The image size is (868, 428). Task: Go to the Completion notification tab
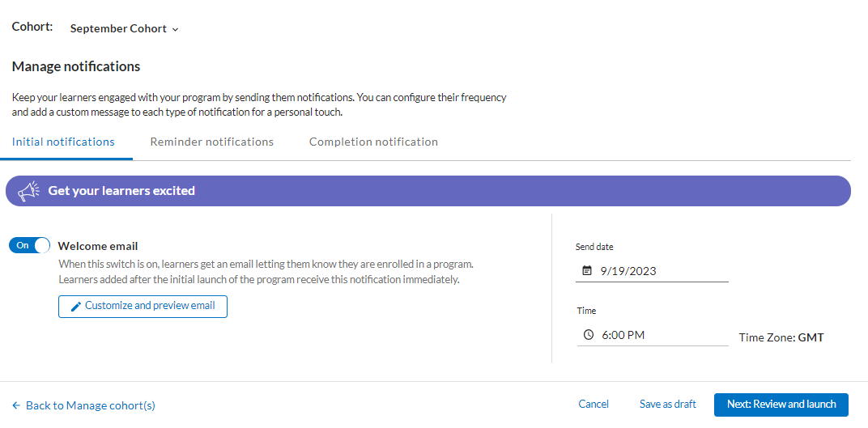click(x=373, y=142)
